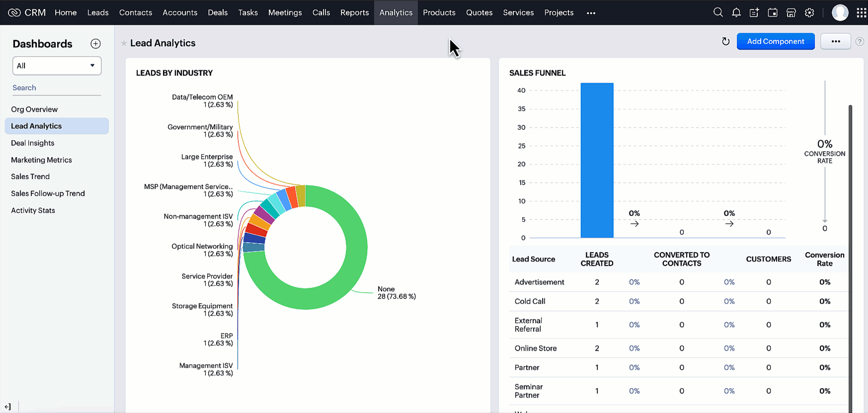The image size is (868, 413).
Task: Open the notifications bell
Action: click(x=736, y=12)
